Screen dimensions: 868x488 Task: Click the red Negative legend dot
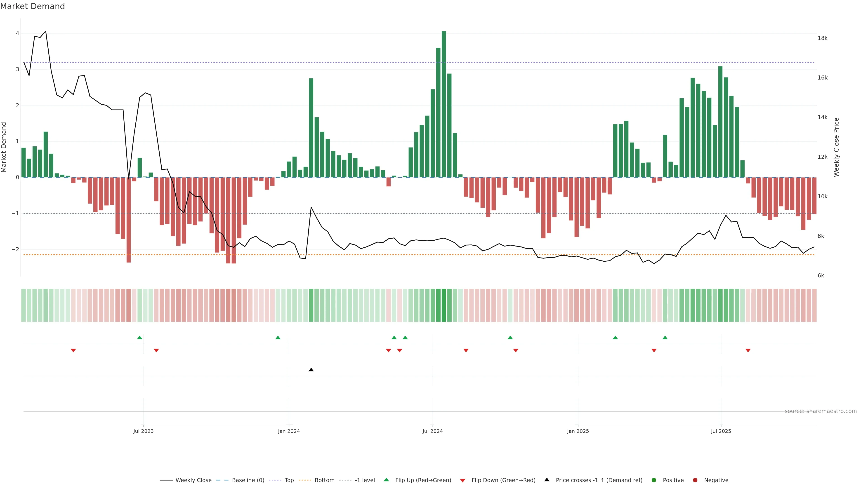click(x=695, y=480)
